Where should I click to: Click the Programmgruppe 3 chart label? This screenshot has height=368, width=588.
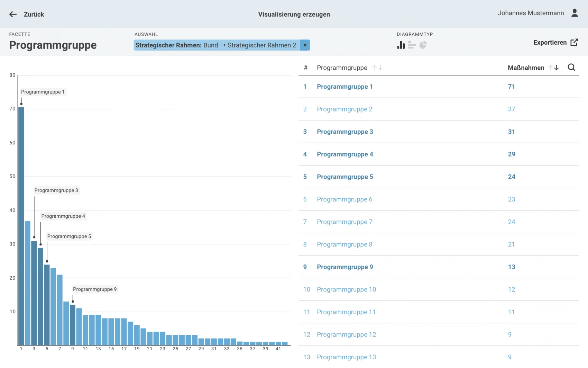pyautogui.click(x=56, y=190)
